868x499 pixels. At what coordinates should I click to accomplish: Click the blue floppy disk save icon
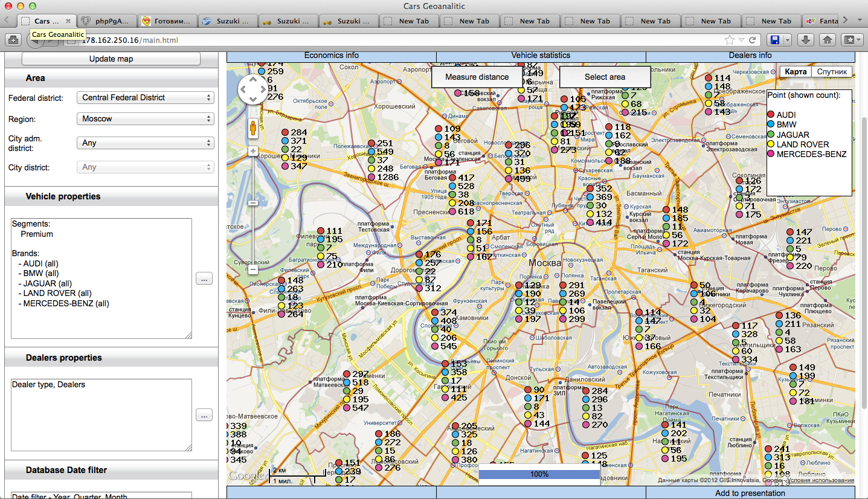tap(775, 40)
